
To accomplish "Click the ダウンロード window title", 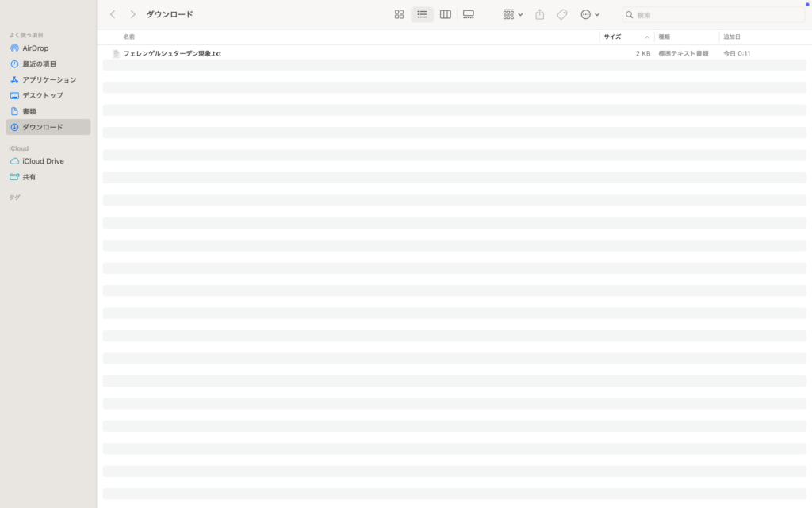I will coord(170,14).
